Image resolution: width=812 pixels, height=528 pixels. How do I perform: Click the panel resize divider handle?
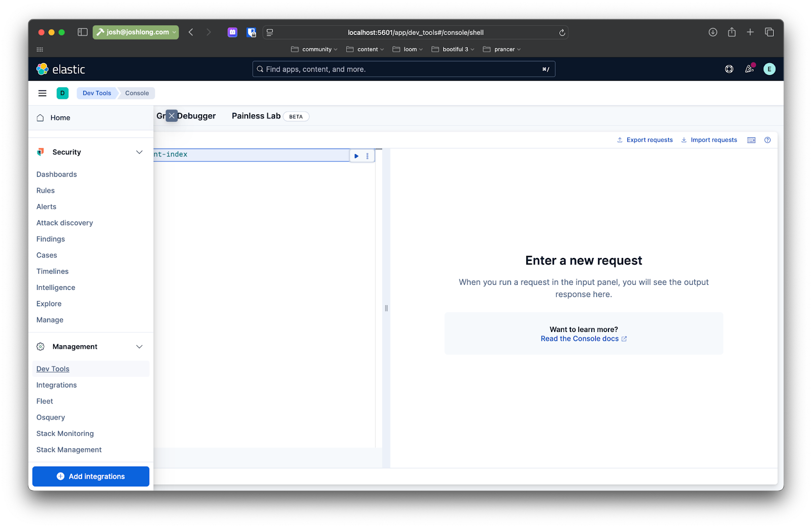[x=386, y=308]
